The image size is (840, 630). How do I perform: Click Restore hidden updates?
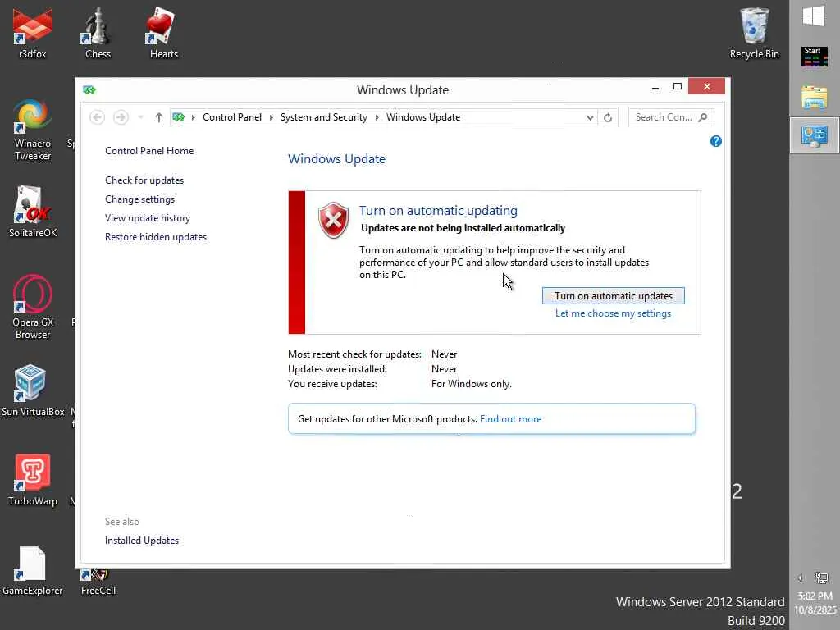(x=155, y=237)
